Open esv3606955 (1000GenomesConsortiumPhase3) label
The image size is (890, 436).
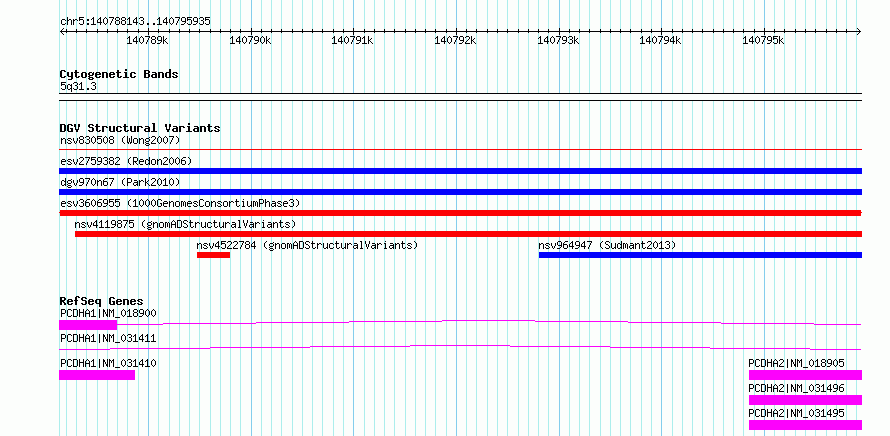(x=180, y=203)
